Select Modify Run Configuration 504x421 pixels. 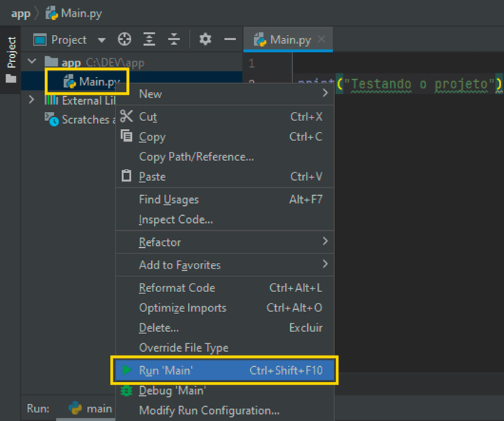coord(225,410)
